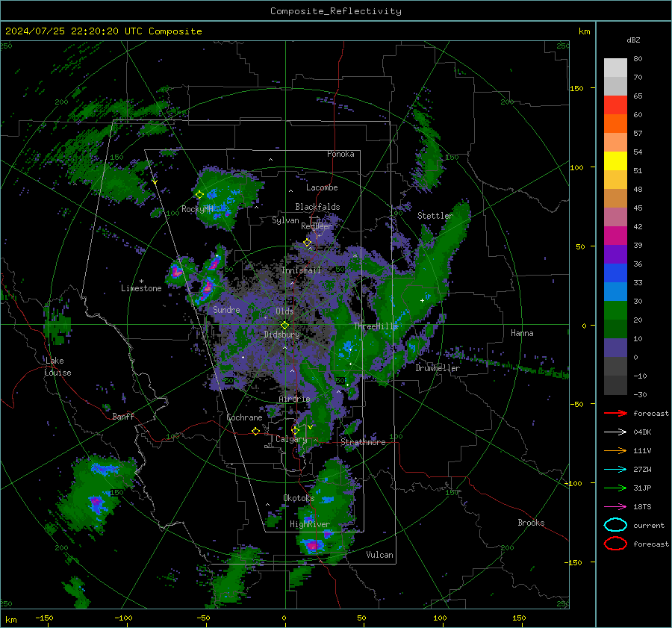Click the Drumheller town label
The width and height of the screenshot is (672, 628).
point(438,368)
